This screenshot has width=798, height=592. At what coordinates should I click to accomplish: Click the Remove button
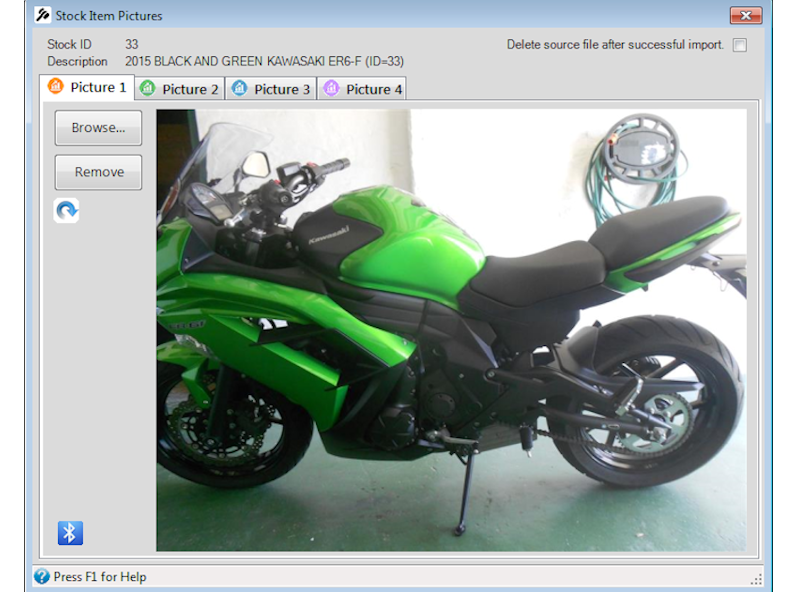pos(98,172)
